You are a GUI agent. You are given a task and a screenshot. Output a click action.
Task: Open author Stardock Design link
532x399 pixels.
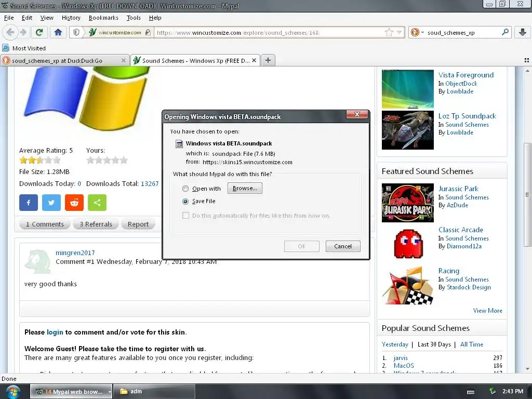[x=469, y=287]
